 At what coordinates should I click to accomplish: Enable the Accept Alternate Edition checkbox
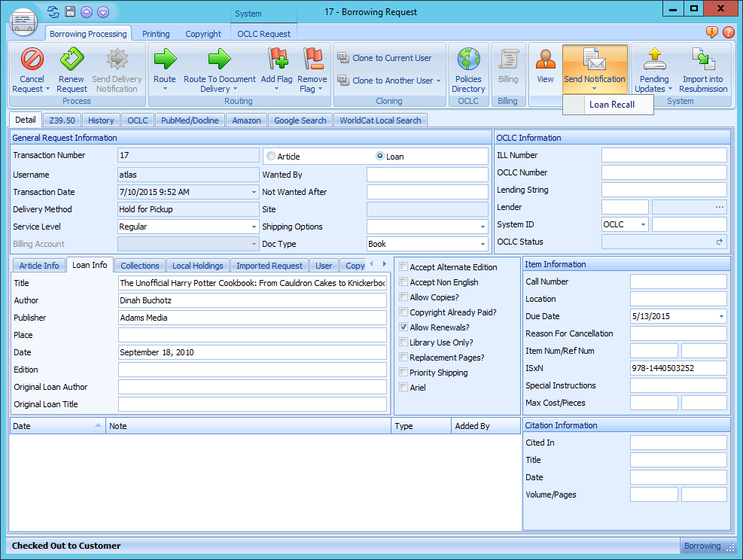point(404,267)
